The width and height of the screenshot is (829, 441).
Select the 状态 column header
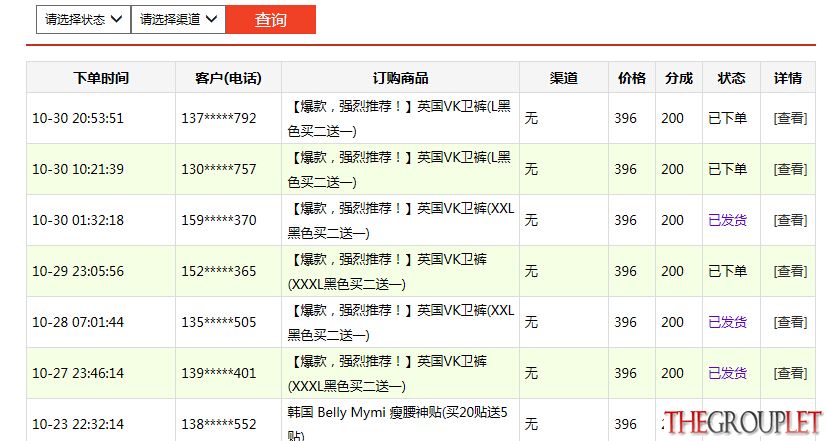731,78
